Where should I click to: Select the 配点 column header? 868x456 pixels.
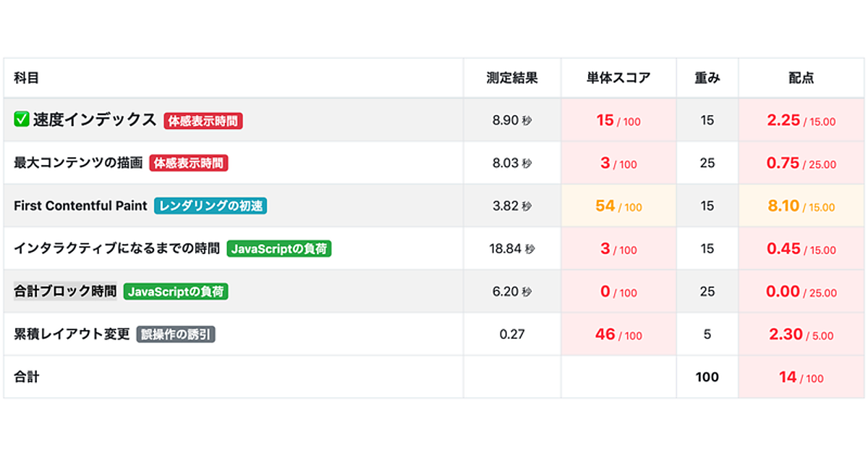[x=801, y=78]
